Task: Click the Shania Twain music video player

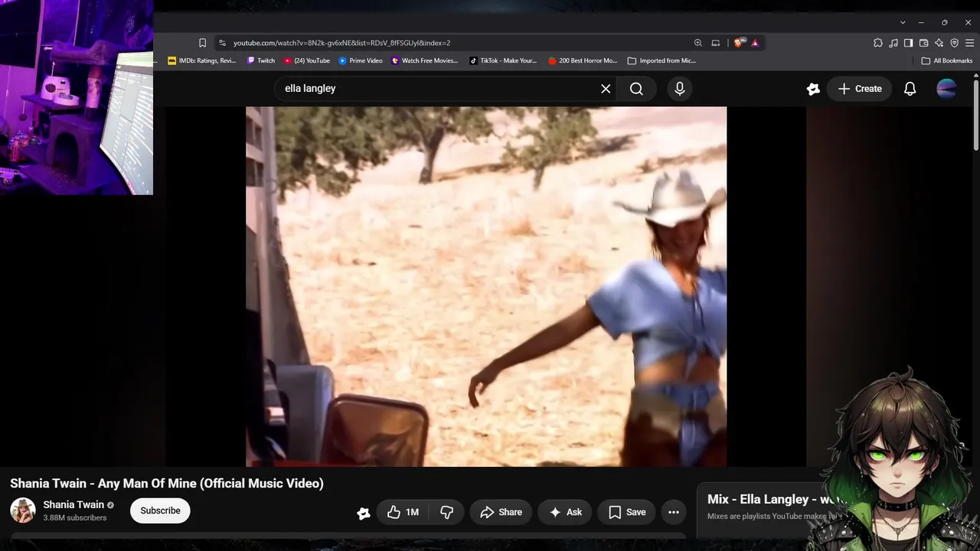Action: [x=486, y=286]
